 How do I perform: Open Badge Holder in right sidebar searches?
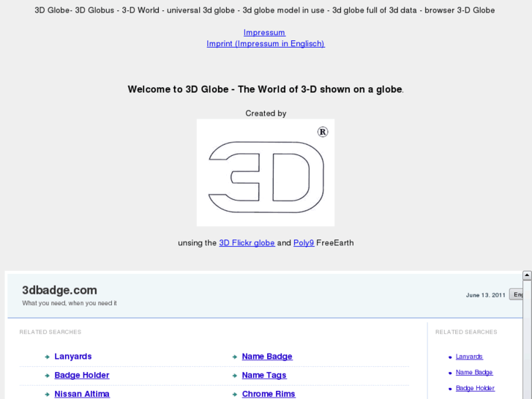[x=475, y=388]
